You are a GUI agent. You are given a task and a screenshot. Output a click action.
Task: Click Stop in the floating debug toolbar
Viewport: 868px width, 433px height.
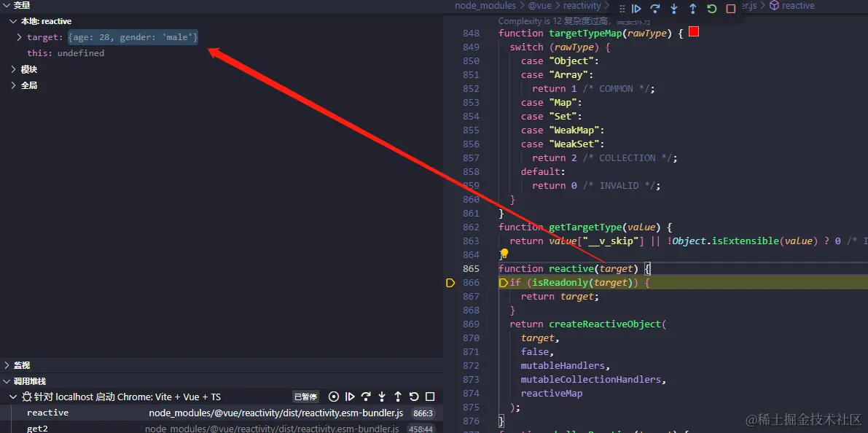[731, 8]
